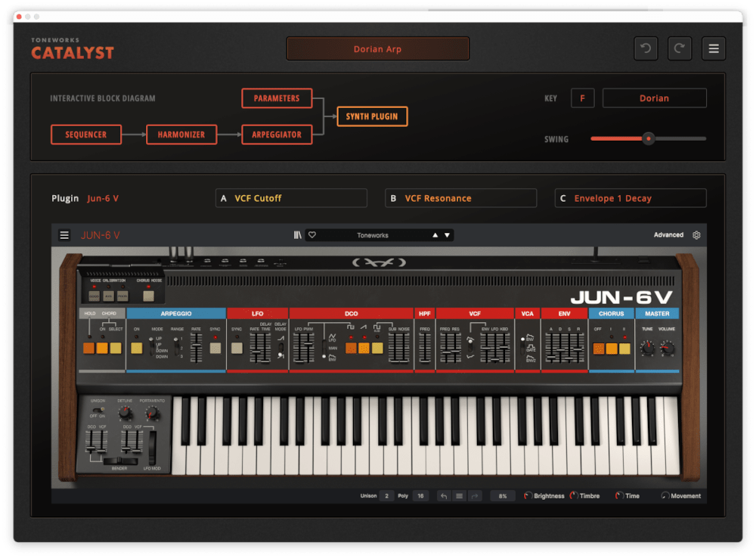This screenshot has width=756, height=558.
Task: Open JUN-6V settings via the gear icon
Action: 696,234
